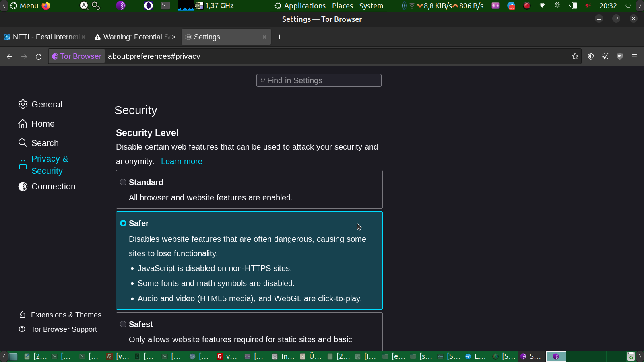The width and height of the screenshot is (644, 362).
Task: Click the show desktop button in taskbar
Action: click(x=13, y=356)
